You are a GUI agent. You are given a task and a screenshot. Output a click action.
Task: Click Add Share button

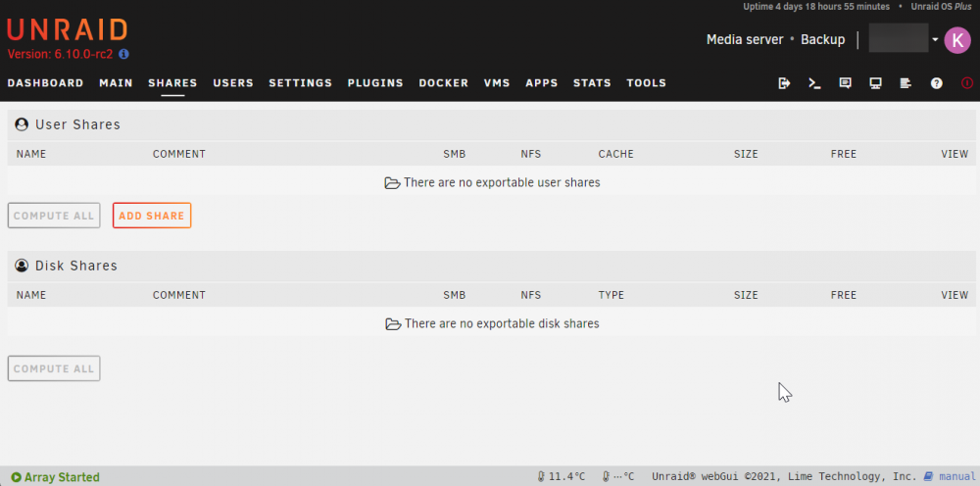pyautogui.click(x=152, y=216)
